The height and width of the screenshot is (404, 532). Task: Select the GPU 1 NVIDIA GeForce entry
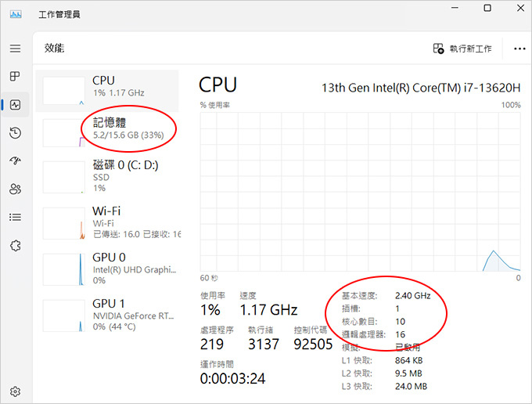click(107, 315)
